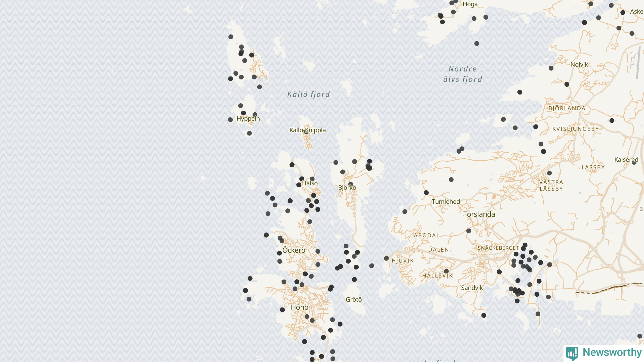
Task: Click the Grötö island label
Action: tap(354, 300)
